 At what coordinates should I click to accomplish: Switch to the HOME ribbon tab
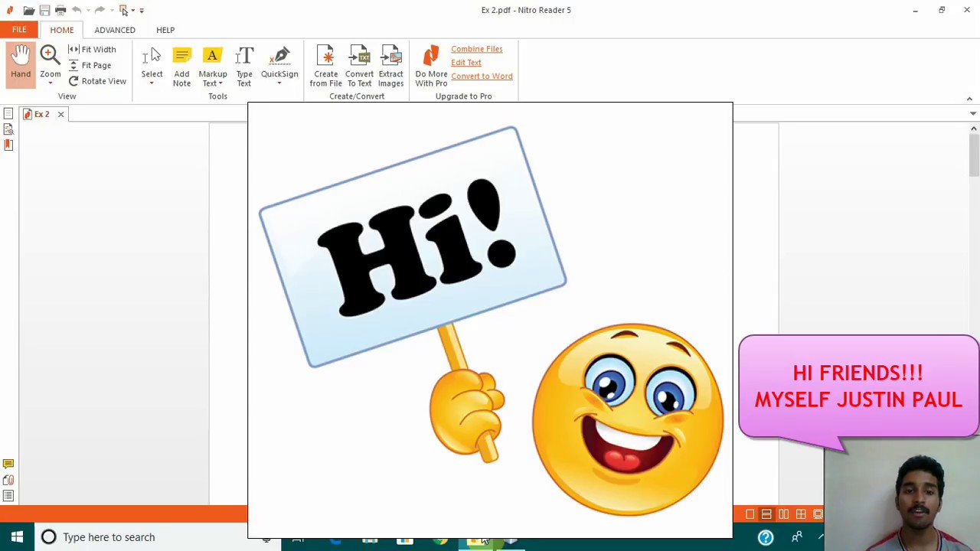coord(62,30)
